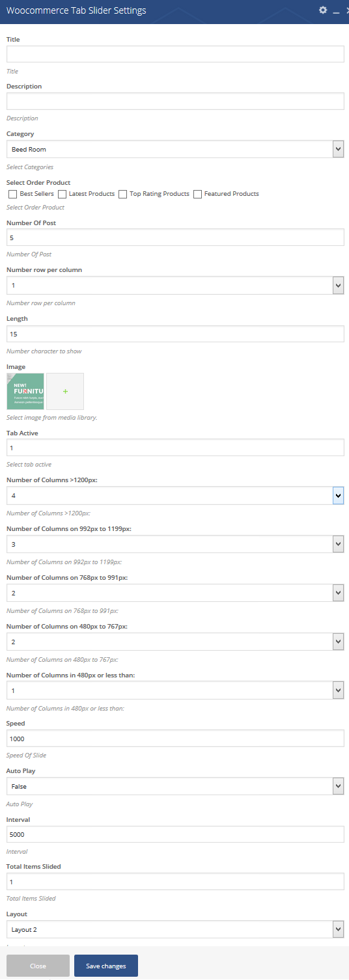The width and height of the screenshot is (349, 980).
Task: Enable the Best Sellers checkbox
Action: tap(12, 194)
